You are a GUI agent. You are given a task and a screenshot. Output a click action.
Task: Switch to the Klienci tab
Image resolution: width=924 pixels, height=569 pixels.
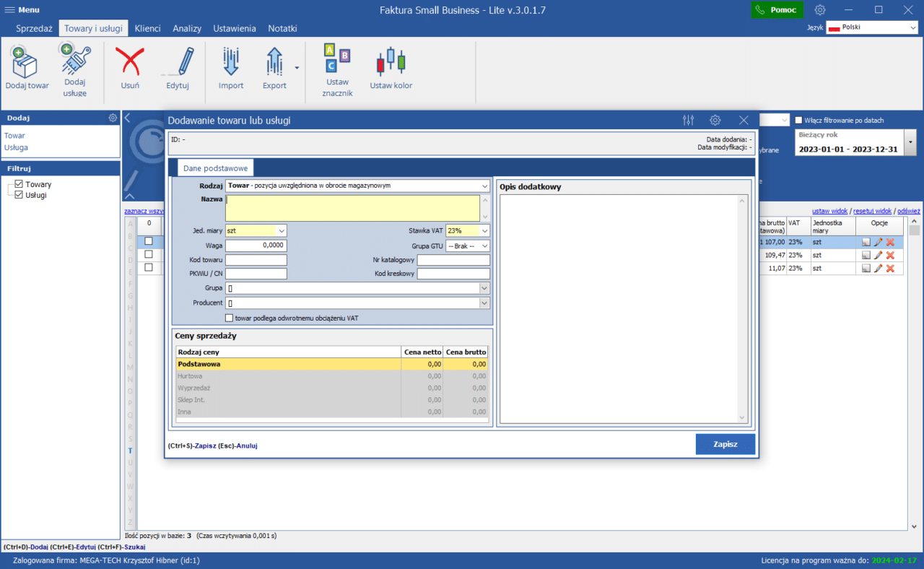click(x=147, y=28)
